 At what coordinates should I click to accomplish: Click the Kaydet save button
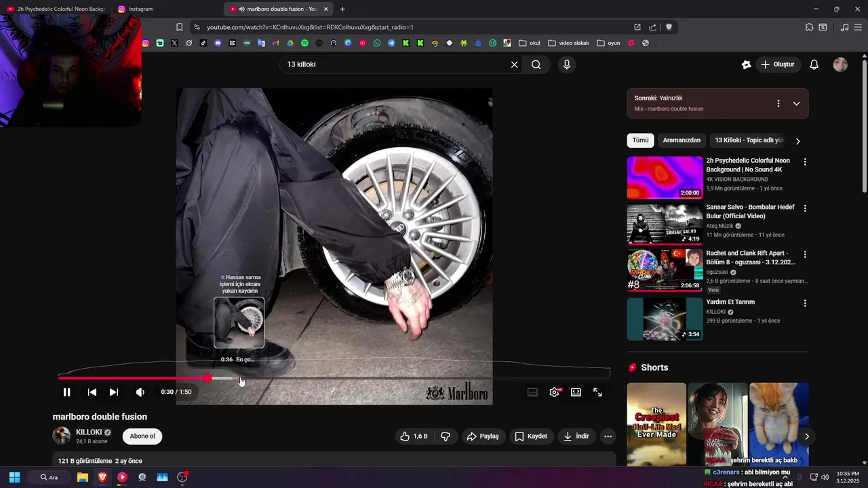tap(531, 436)
